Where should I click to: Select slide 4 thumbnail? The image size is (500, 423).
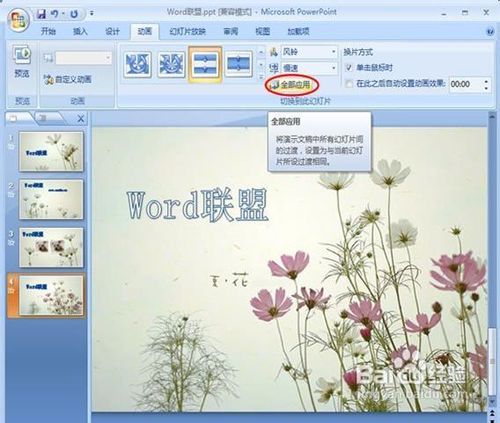(x=51, y=295)
